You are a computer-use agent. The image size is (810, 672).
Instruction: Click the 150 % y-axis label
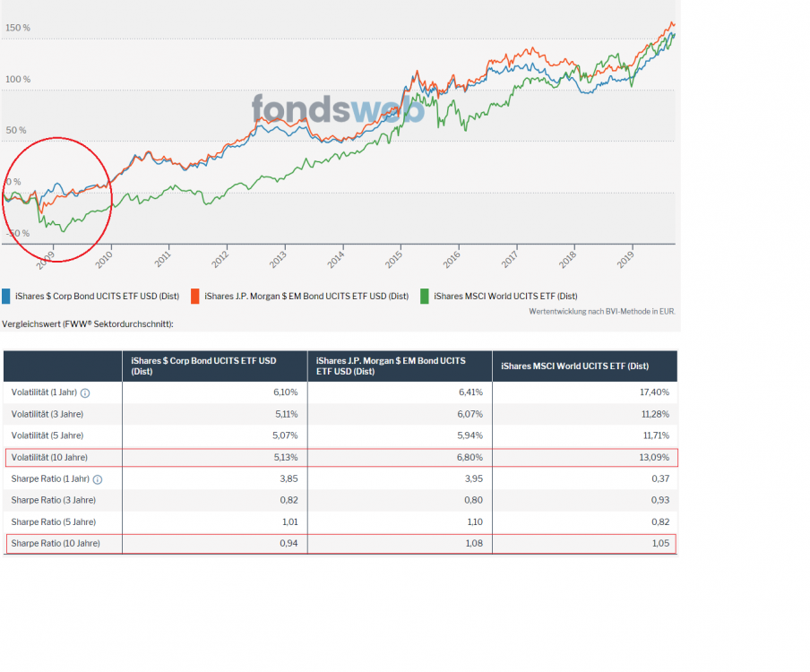[18, 28]
